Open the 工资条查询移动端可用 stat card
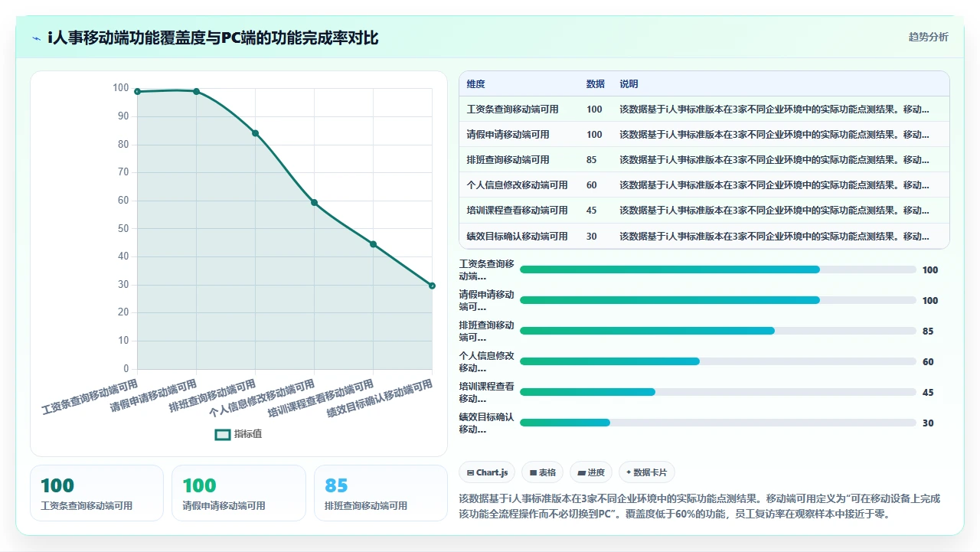The height and width of the screenshot is (552, 980). click(96, 493)
